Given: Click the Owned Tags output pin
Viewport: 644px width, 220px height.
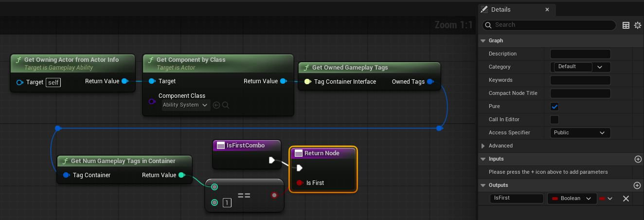Looking at the screenshot, I should pos(430,82).
